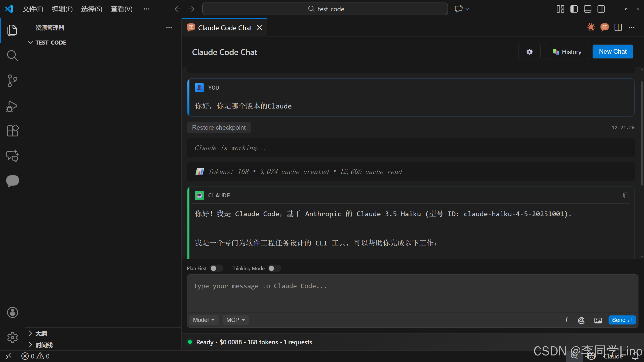The height and width of the screenshot is (362, 644).
Task: Open the Extensions view
Action: 12,131
